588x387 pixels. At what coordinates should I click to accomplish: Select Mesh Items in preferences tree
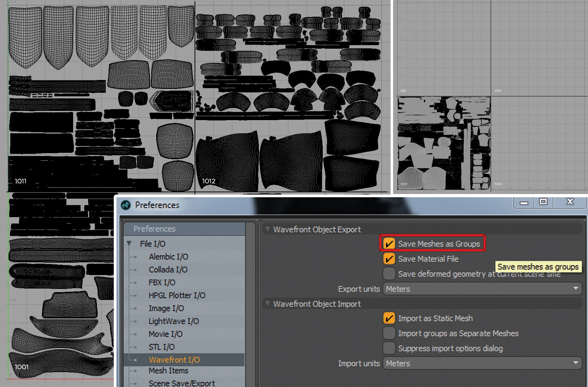coord(168,371)
